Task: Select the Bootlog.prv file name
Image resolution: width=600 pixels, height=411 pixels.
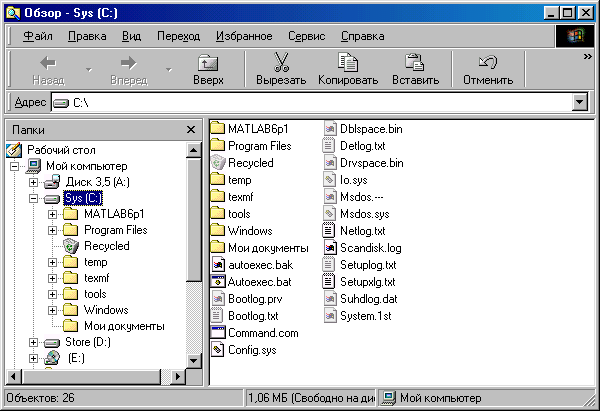Action: tap(255, 299)
